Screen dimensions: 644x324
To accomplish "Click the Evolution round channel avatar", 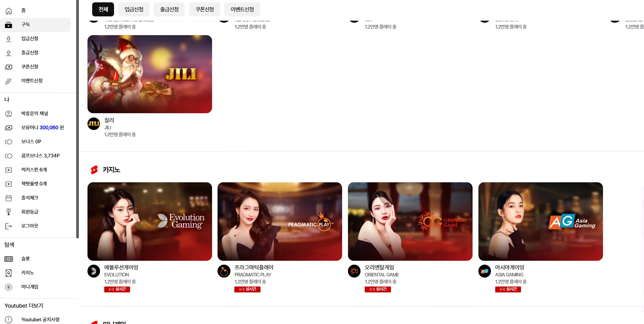I will [x=94, y=271].
